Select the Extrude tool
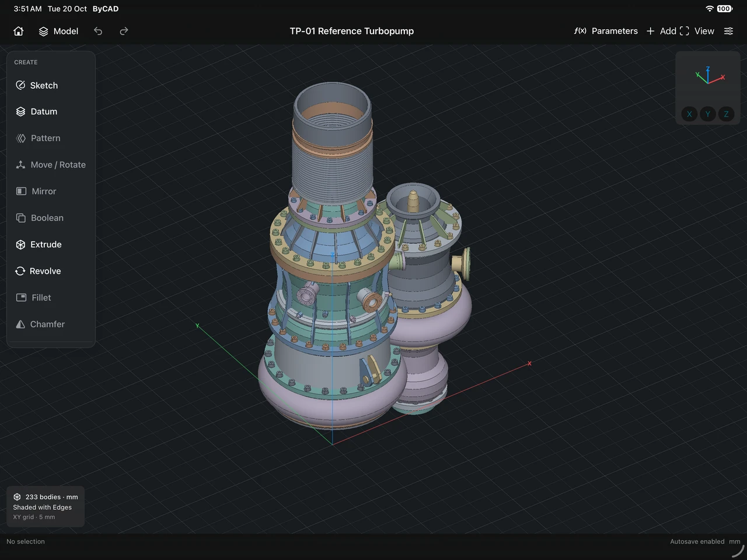Screen dimensions: 747x560 tap(51, 244)
